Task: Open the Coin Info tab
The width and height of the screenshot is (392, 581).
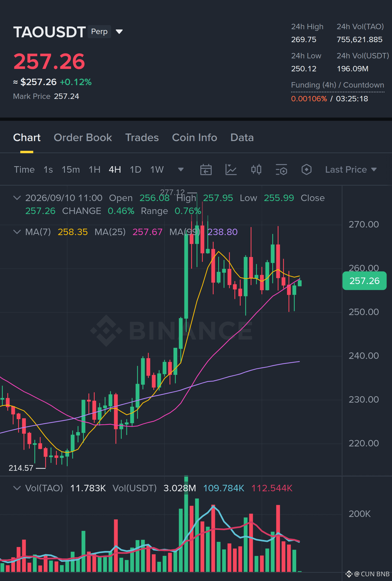Action: [x=194, y=138]
